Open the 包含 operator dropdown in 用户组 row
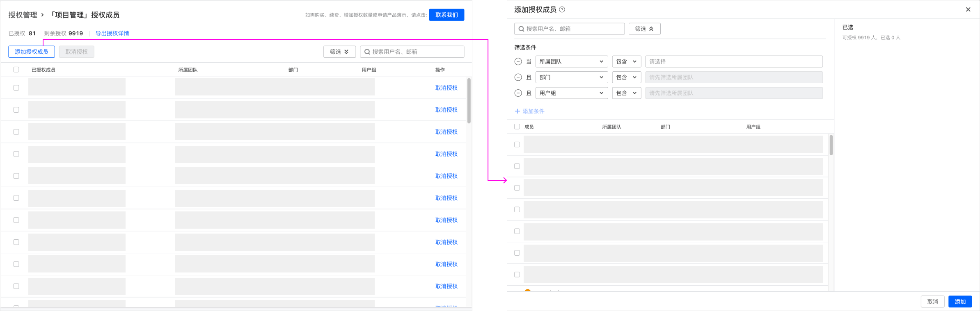The image size is (980, 311). pos(627,93)
